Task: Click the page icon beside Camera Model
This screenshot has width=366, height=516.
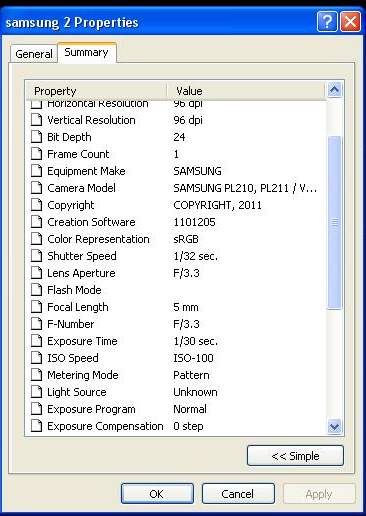Action: [37, 188]
